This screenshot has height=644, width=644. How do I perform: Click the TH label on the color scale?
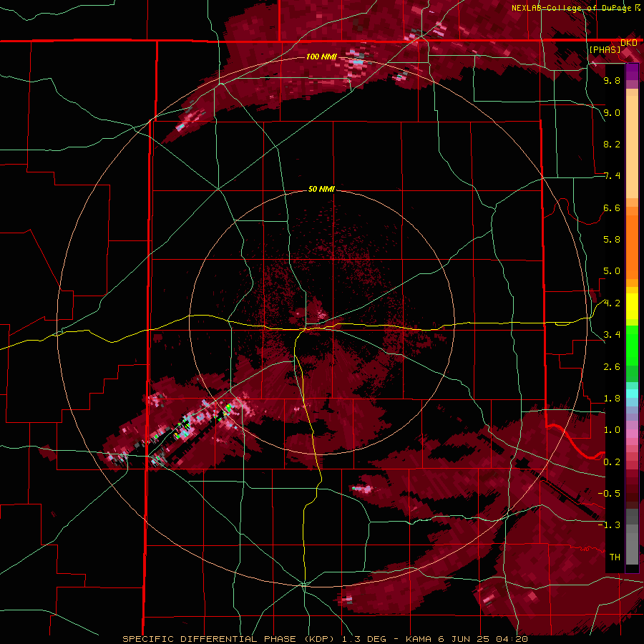click(615, 557)
